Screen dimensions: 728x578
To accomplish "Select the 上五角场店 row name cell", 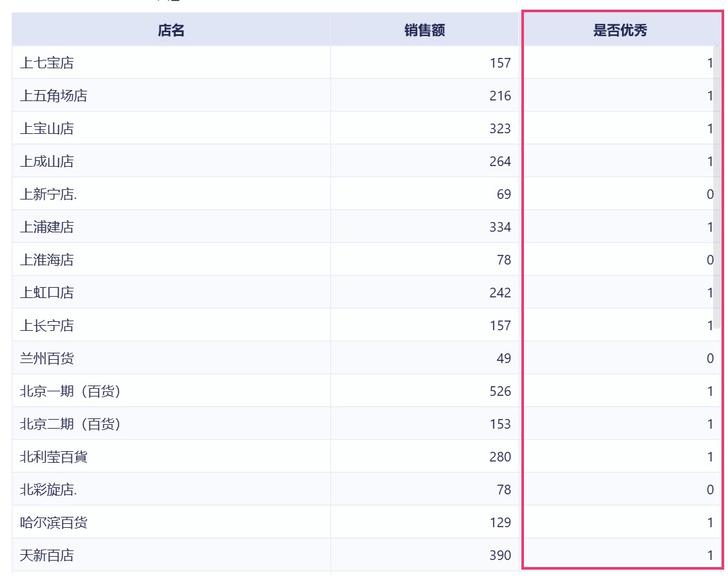I will point(171,96).
